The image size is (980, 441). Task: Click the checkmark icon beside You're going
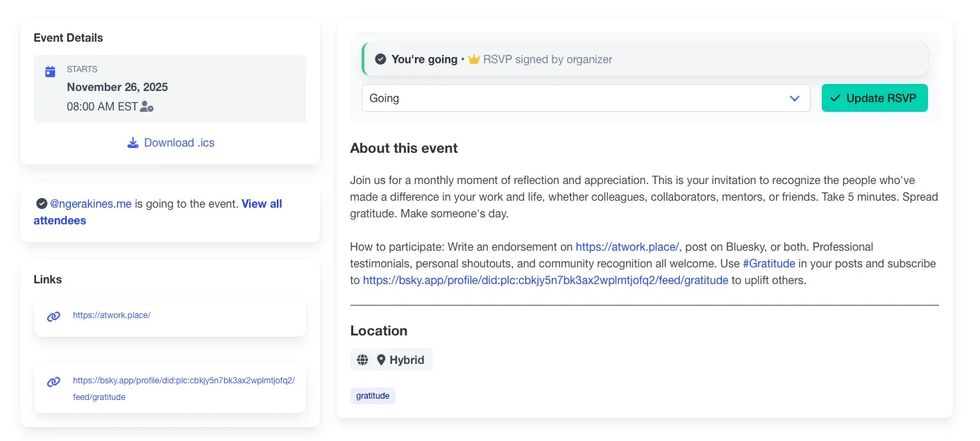tap(380, 60)
